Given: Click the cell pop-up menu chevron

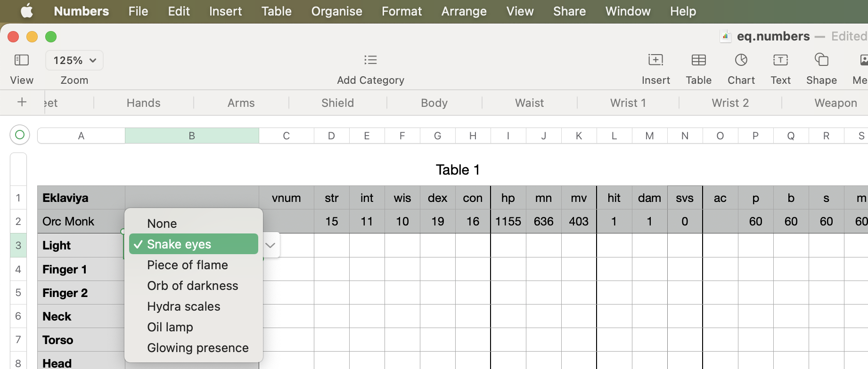Looking at the screenshot, I should click(x=270, y=245).
